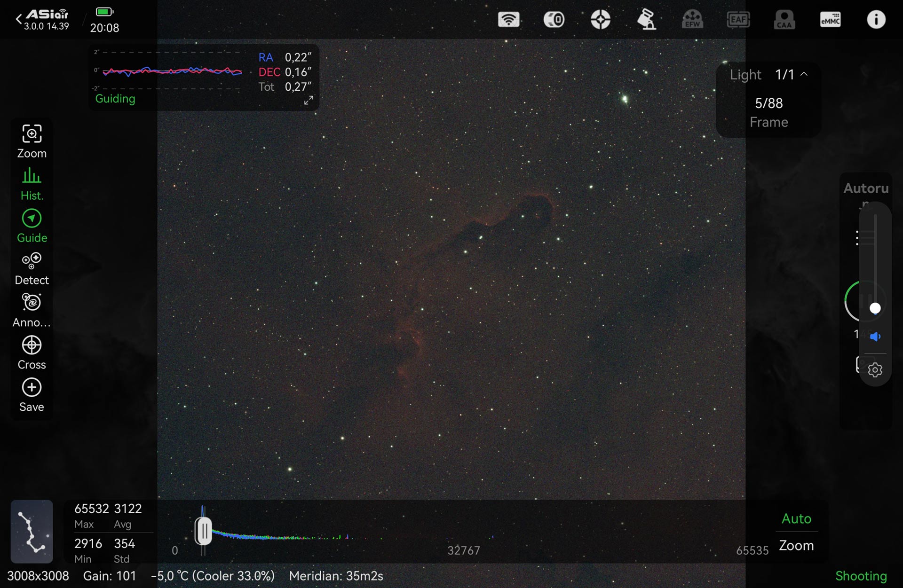Image resolution: width=903 pixels, height=588 pixels.
Task: Click the Shooting status label
Action: 861,576
